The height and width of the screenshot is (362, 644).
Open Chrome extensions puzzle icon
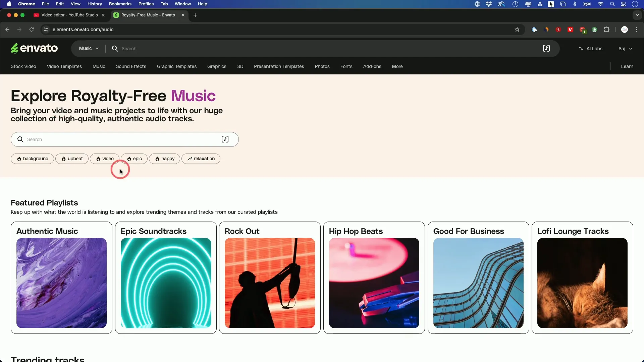[x=606, y=29]
